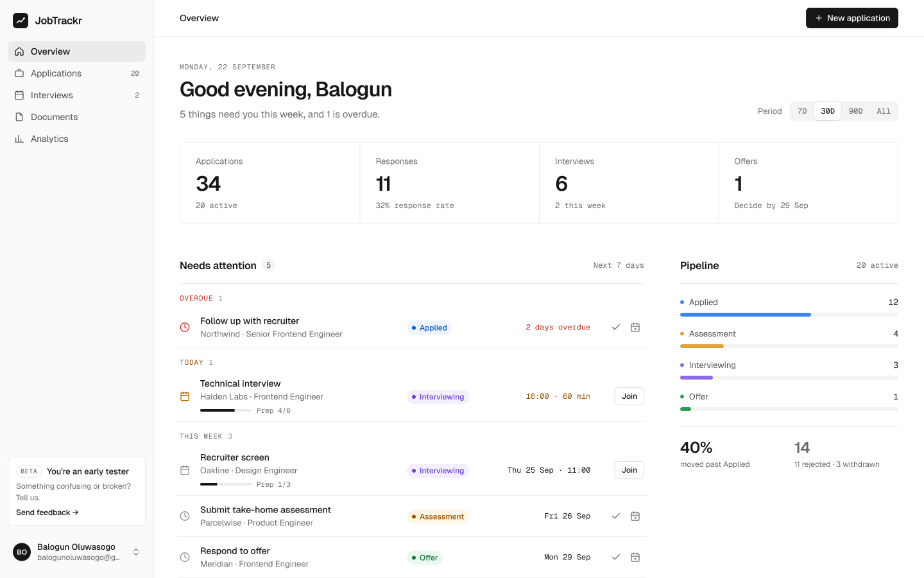Screen dimensions: 924x578
Task: Click the Applied pipeline progress bar
Action: tap(789, 315)
